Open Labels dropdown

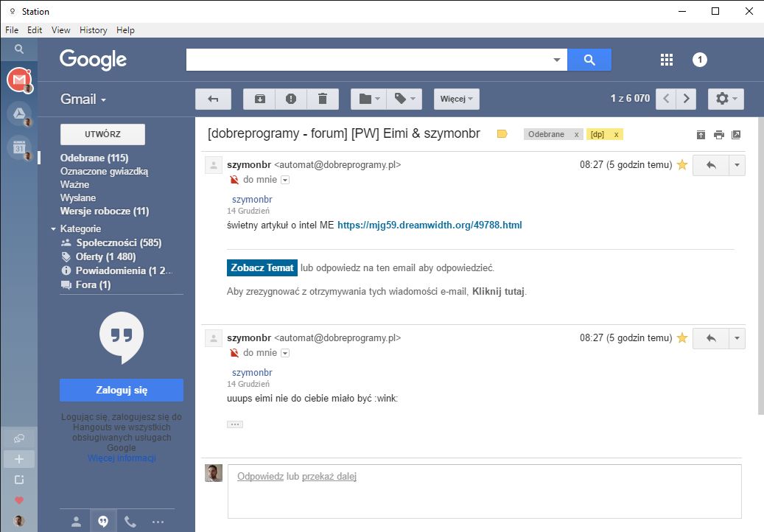click(404, 99)
